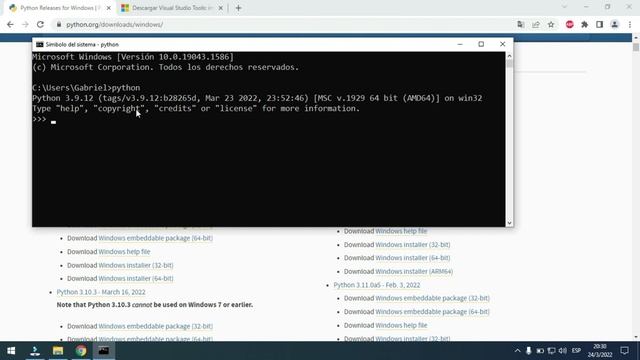Click the command prompt scrollbar down arrow
This screenshot has height=360, width=640.
tap(509, 223)
